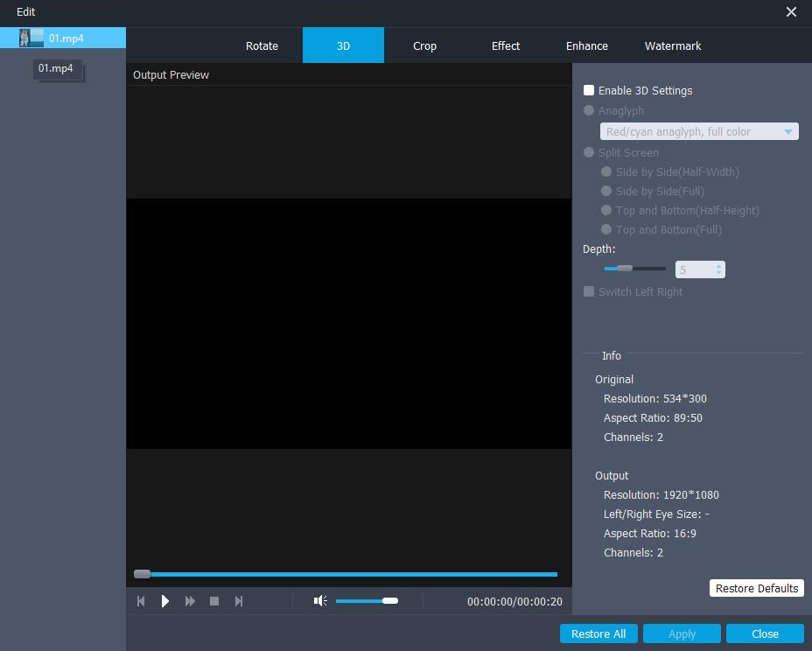The height and width of the screenshot is (651, 812).
Task: Click Original Resolution: 534*300 text
Action: click(655, 398)
